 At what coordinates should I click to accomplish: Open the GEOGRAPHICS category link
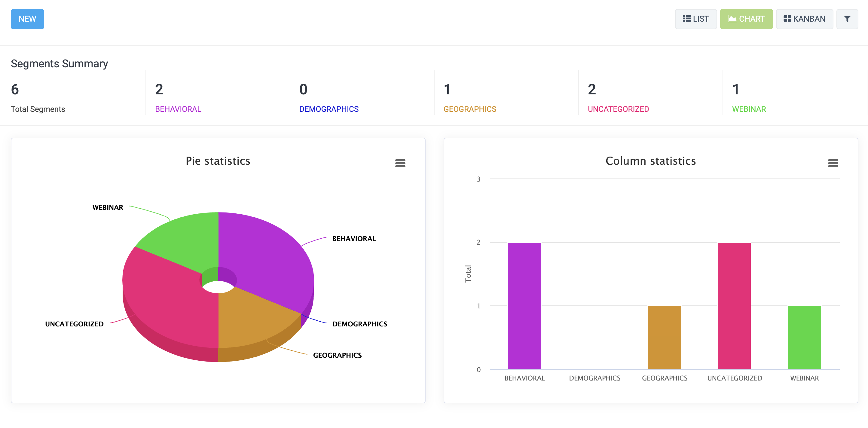[x=469, y=109]
